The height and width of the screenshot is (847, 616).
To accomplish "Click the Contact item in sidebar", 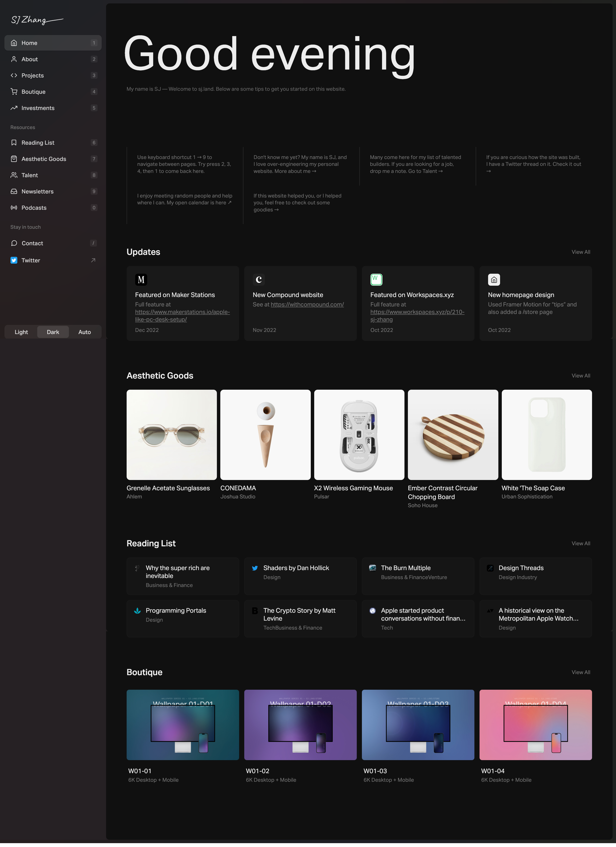I will 53,243.
